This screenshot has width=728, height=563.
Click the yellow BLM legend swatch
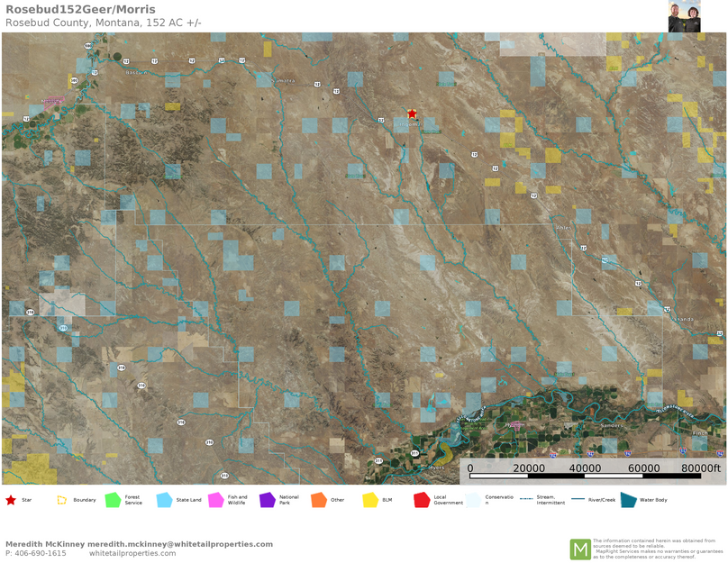[370, 500]
